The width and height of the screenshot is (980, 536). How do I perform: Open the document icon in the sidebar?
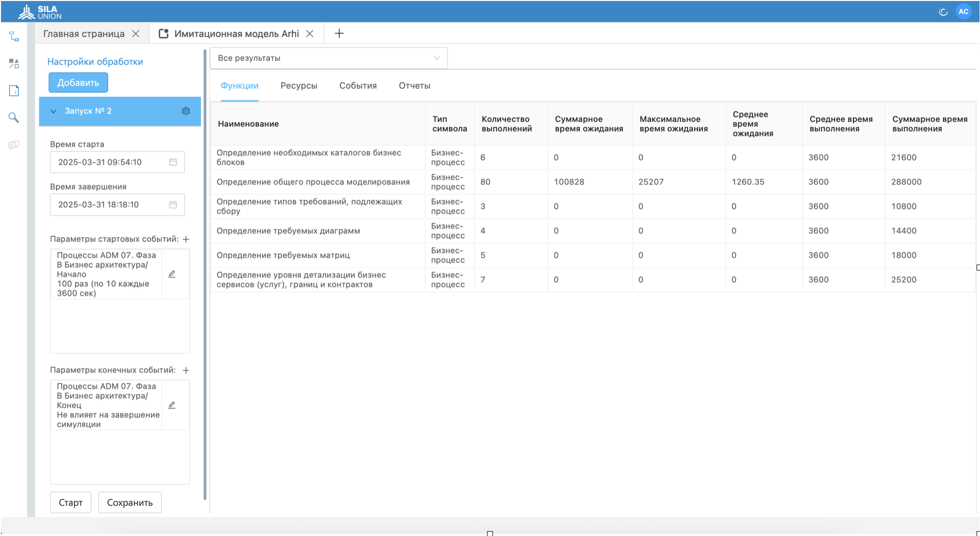14,91
